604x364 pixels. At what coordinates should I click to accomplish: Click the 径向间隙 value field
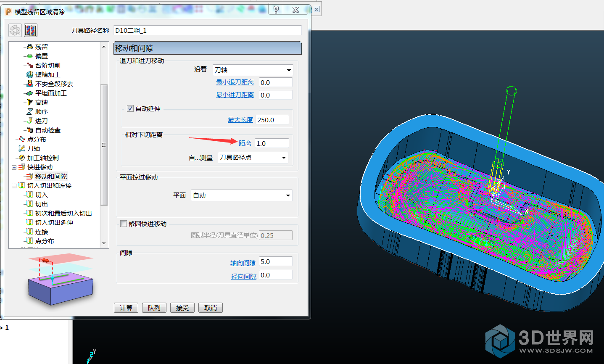pyautogui.click(x=275, y=275)
